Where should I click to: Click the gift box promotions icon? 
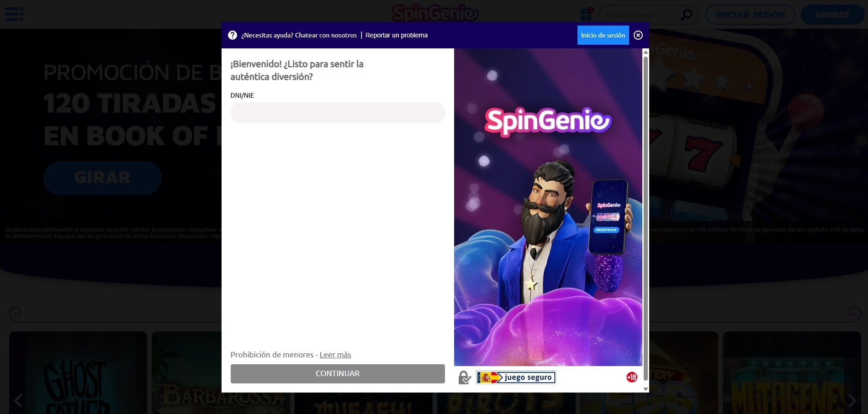586,15
